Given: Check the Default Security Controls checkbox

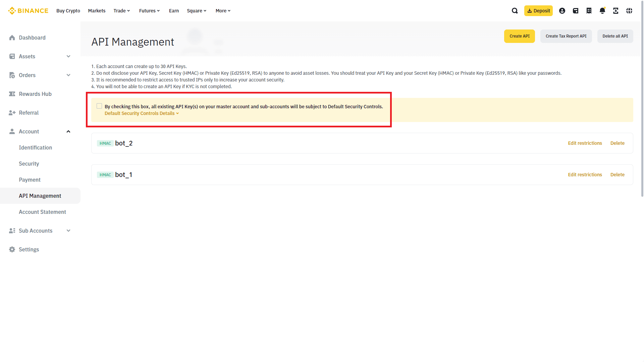Looking at the screenshot, I should pyautogui.click(x=99, y=106).
